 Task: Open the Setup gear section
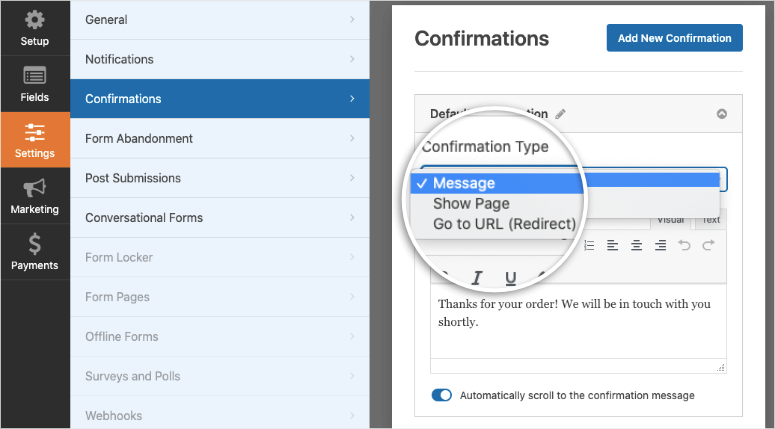point(35,28)
